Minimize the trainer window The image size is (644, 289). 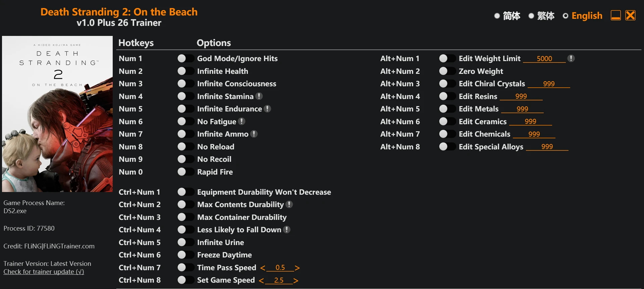click(x=615, y=15)
